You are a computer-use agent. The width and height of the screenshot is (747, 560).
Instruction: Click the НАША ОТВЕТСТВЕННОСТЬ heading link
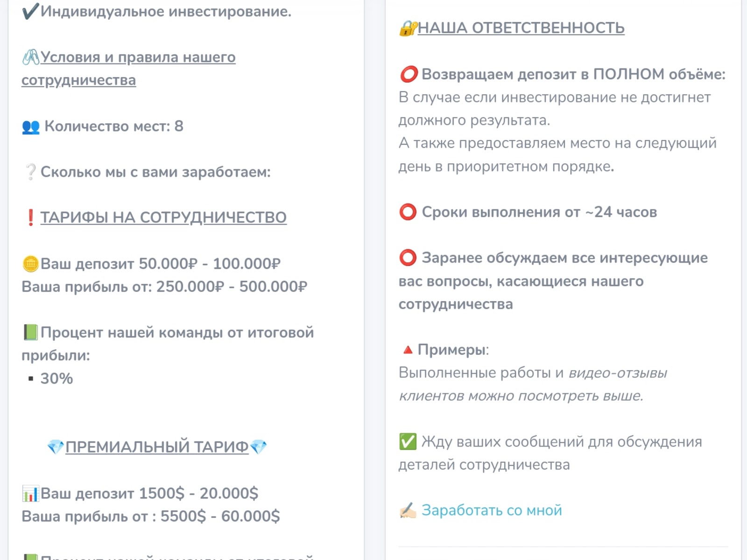point(521,28)
